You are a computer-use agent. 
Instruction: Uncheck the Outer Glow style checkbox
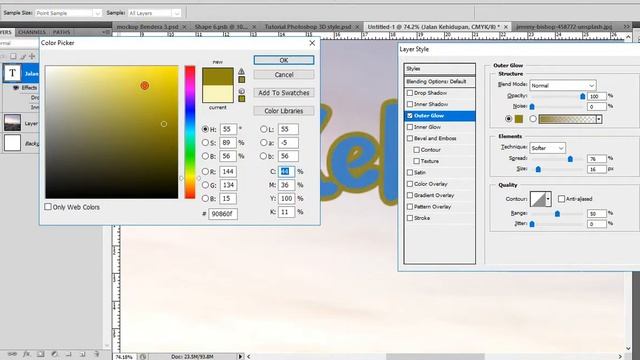point(410,116)
